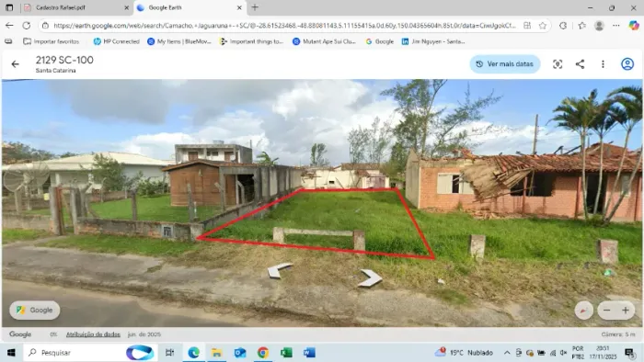Click the share icon in Earth header
This screenshot has height=362, width=644.
580,64
